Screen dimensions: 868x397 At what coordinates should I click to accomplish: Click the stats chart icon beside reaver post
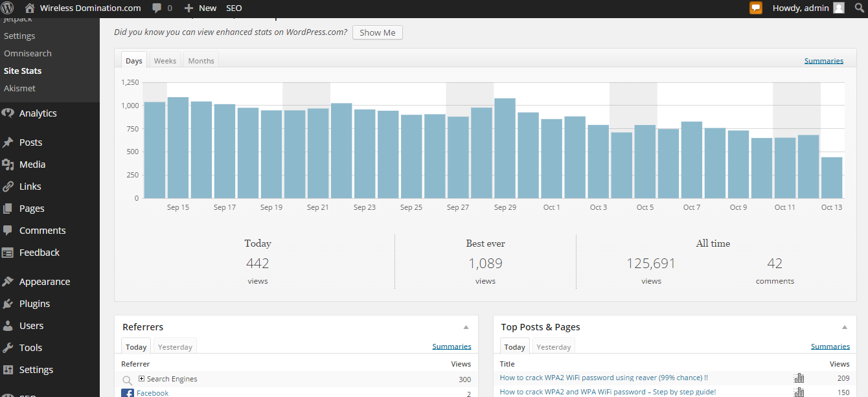[x=799, y=378]
